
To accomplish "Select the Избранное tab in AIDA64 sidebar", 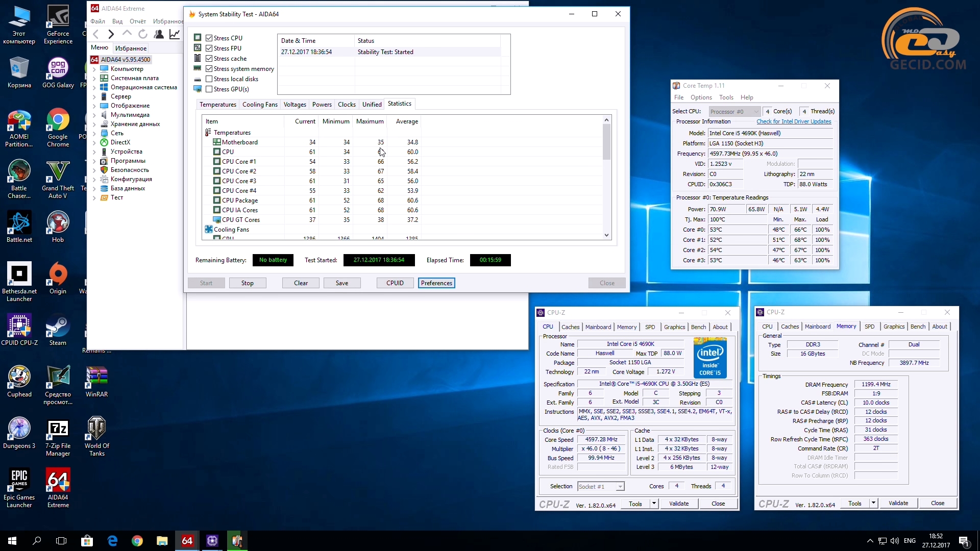I will click(x=131, y=48).
